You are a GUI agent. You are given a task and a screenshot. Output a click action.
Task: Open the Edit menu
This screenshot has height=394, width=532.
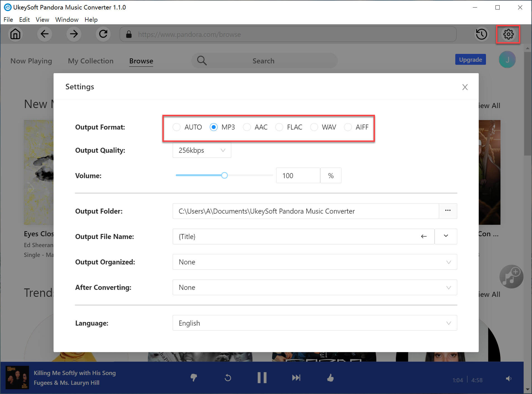point(24,20)
